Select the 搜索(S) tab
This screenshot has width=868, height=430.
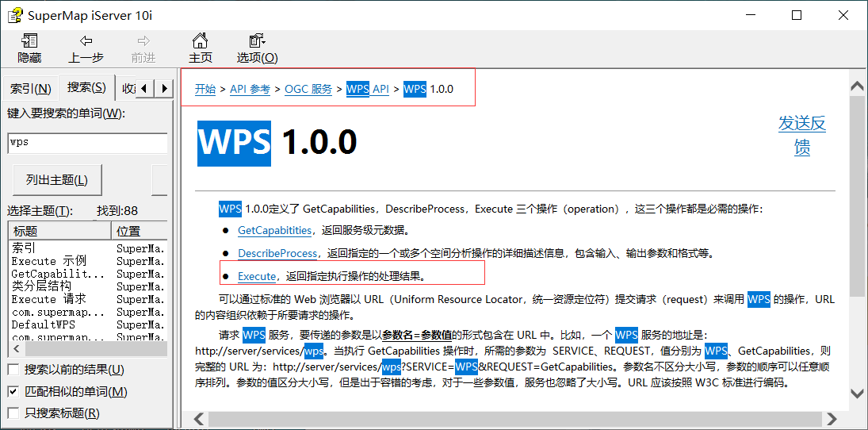86,87
